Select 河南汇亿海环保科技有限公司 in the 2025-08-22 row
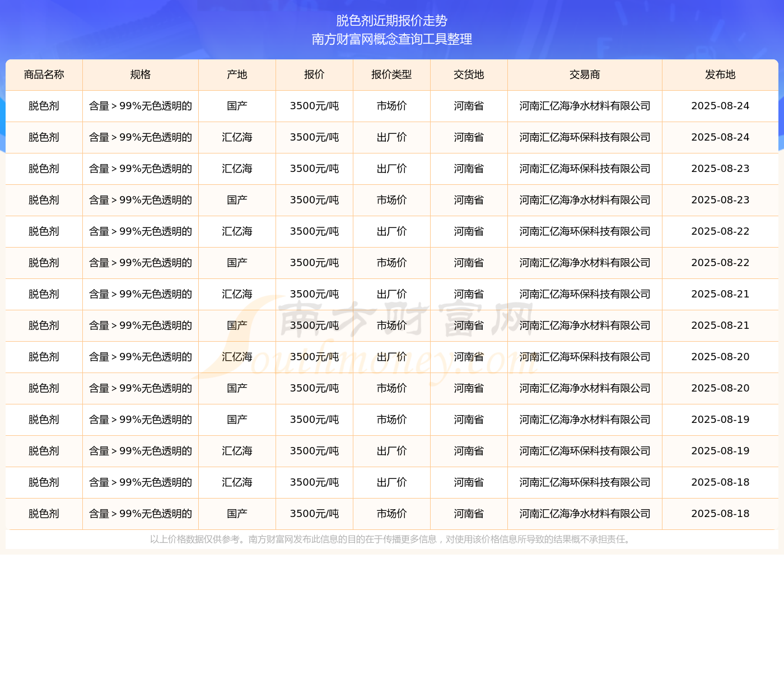The height and width of the screenshot is (675, 784). pyautogui.click(x=585, y=231)
